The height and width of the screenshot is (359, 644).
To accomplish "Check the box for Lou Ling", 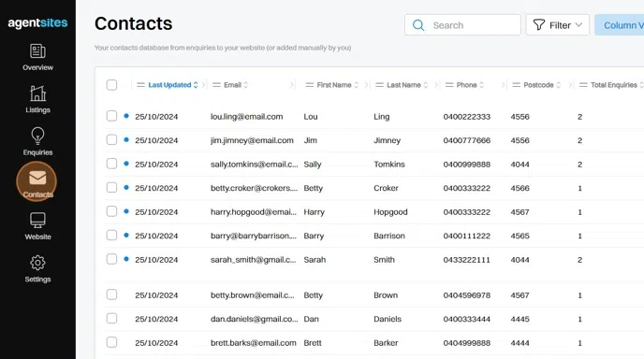I will [x=111, y=116].
